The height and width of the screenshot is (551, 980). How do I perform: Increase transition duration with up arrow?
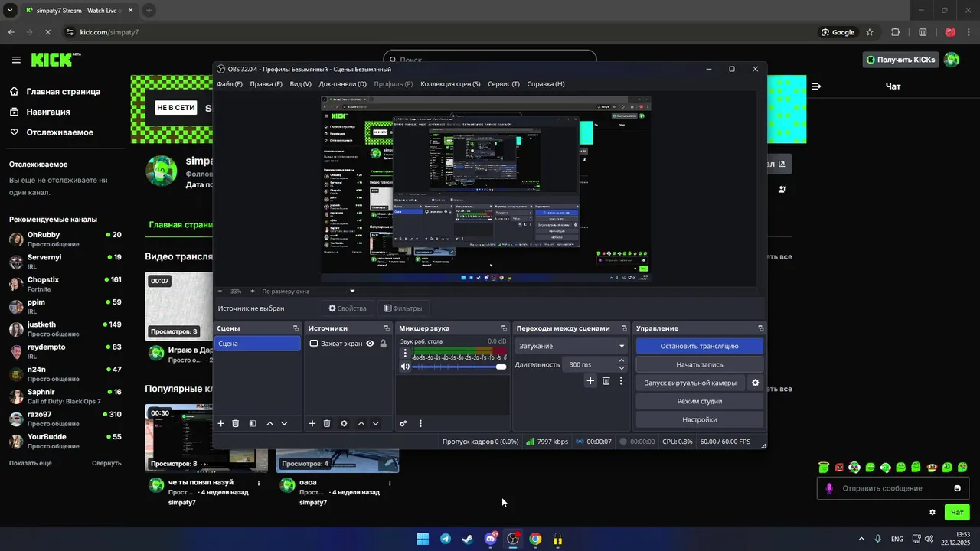[621, 360]
